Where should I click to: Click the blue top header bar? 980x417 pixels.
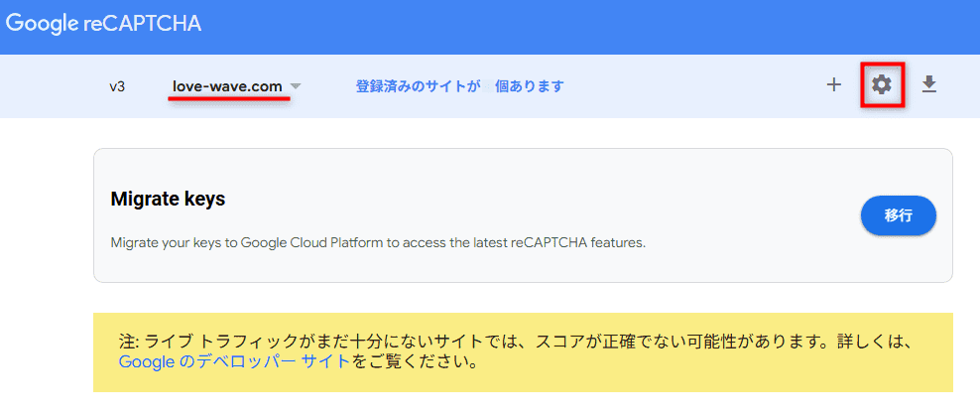coord(595,26)
